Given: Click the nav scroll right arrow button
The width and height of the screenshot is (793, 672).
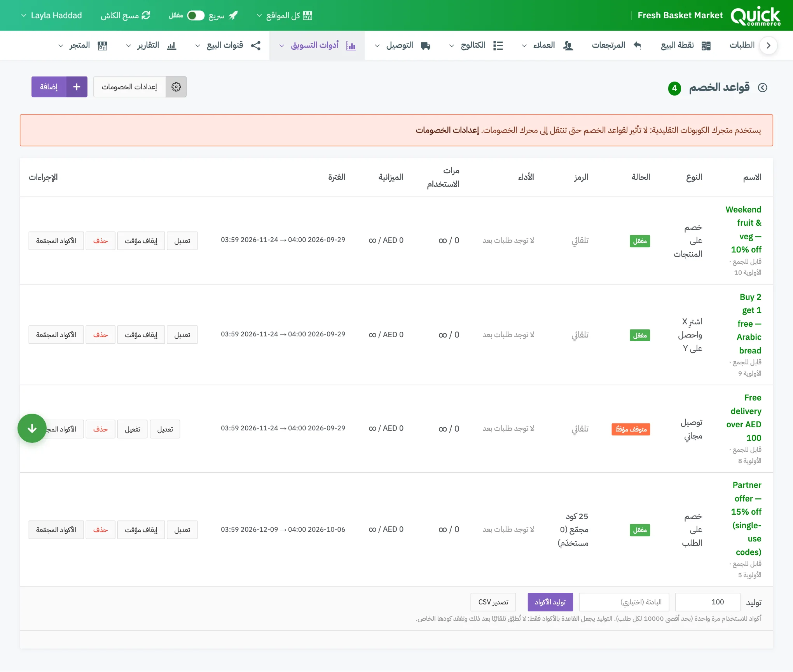Looking at the screenshot, I should pyautogui.click(x=768, y=45).
